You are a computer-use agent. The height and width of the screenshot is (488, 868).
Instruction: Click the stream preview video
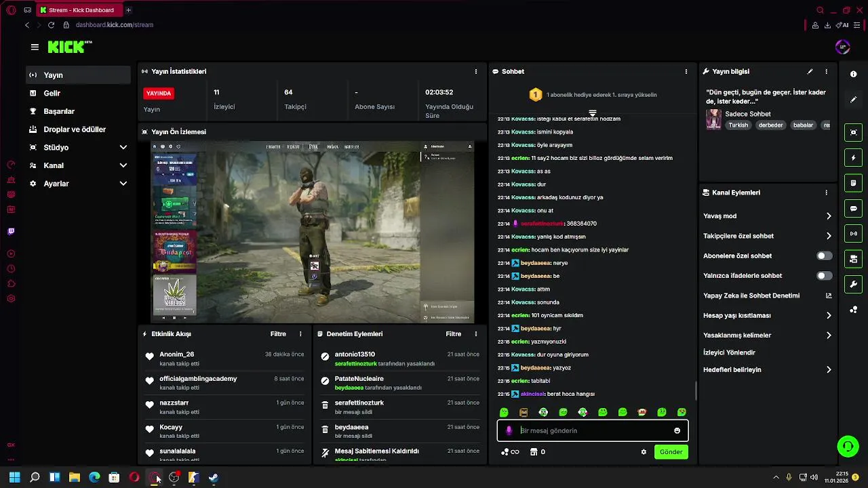pyautogui.click(x=312, y=232)
